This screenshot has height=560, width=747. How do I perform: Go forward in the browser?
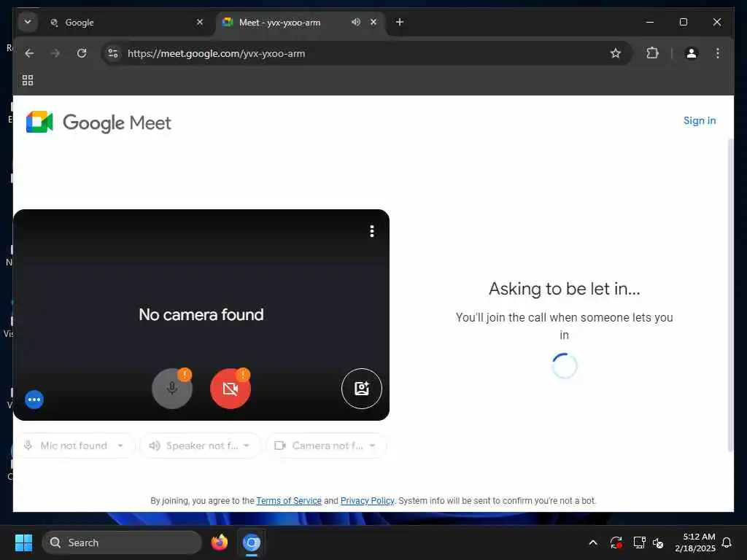[x=55, y=53]
